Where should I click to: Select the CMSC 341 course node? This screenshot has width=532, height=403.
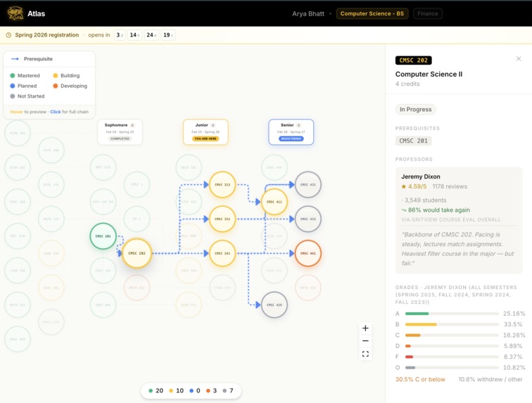pyautogui.click(x=222, y=253)
